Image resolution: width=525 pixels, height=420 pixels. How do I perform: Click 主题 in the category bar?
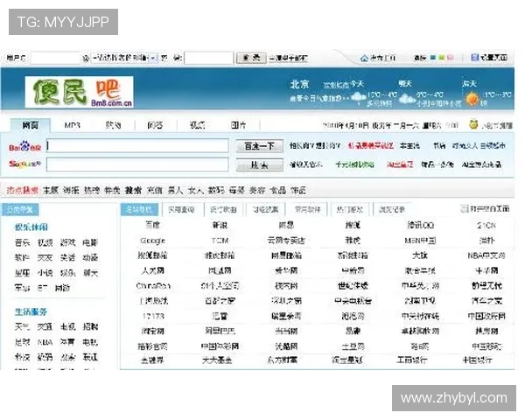tap(51, 191)
